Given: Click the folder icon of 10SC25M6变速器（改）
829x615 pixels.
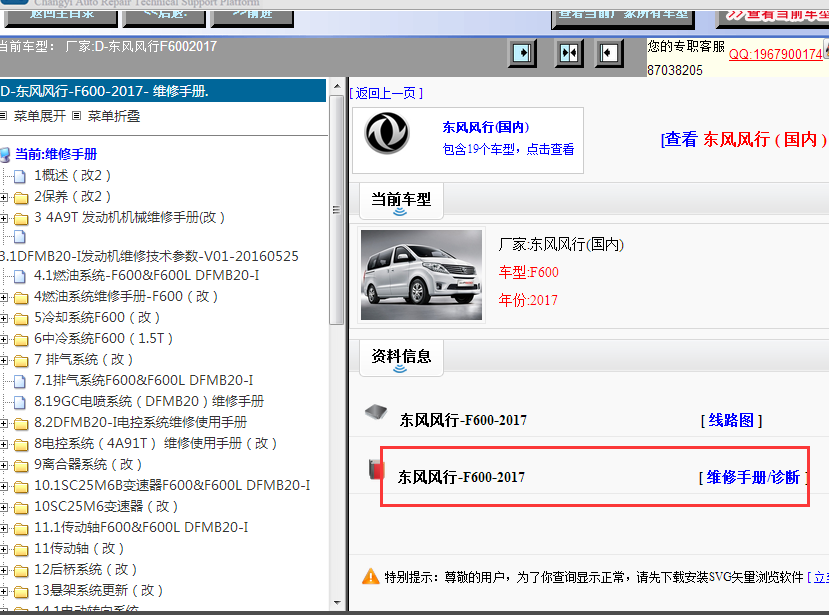Looking at the screenshot, I should click(x=21, y=508).
